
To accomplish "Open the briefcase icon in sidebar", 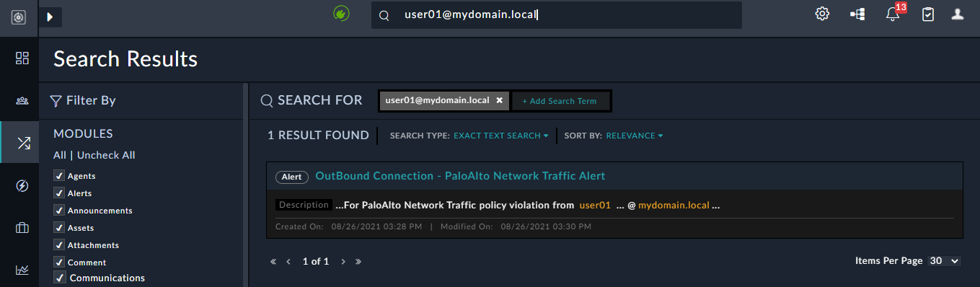I will 22,228.
